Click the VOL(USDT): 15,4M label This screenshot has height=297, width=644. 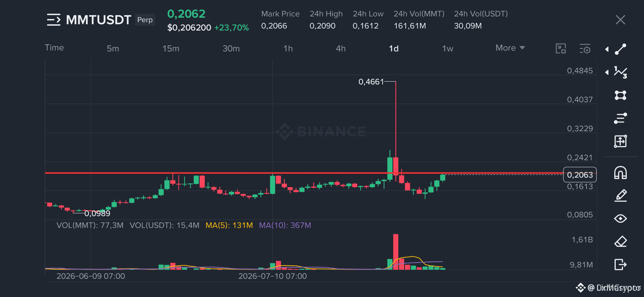[x=165, y=225]
